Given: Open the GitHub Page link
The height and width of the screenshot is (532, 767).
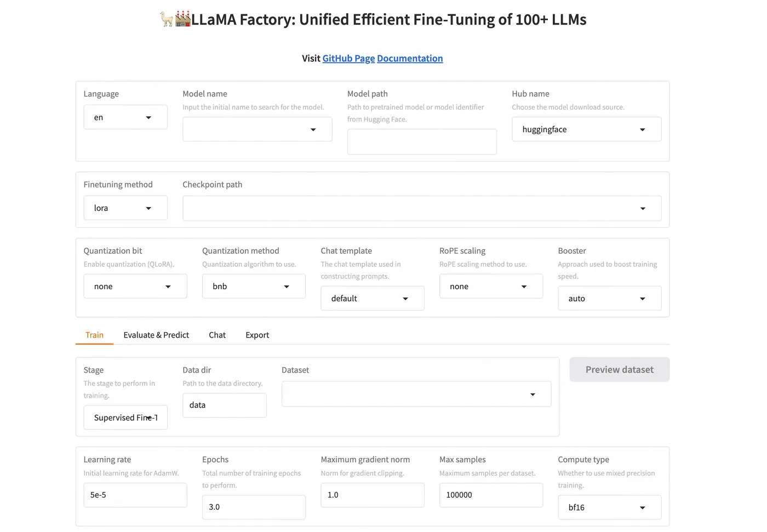Looking at the screenshot, I should point(348,59).
